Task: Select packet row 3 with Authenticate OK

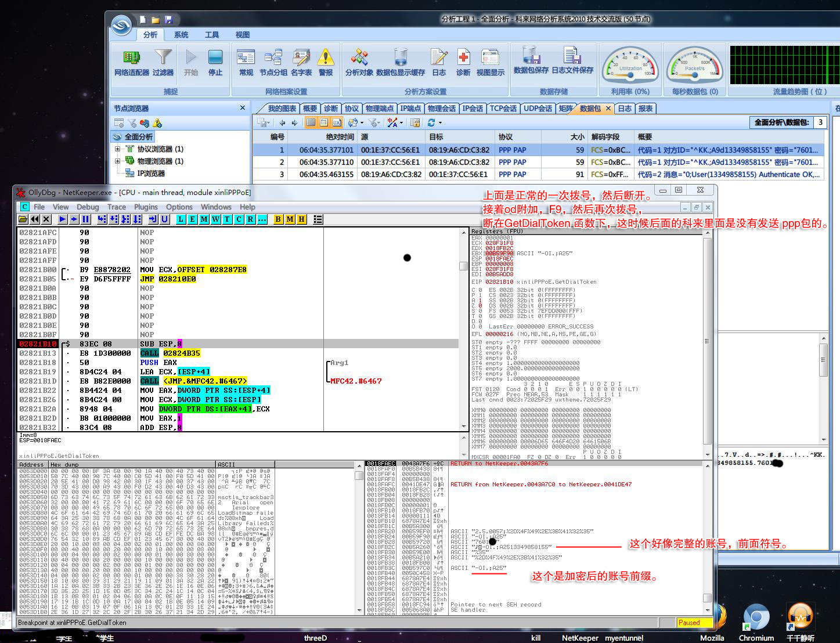Action: [538, 174]
